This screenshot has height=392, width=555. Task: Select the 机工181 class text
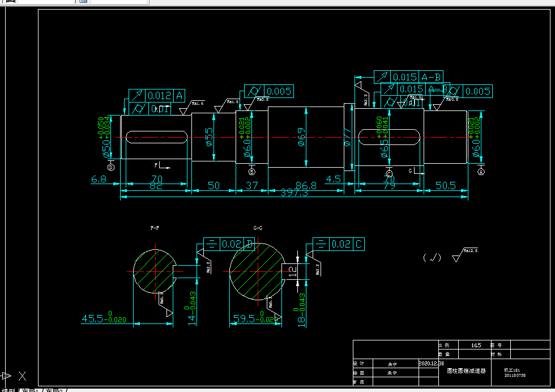pyautogui.click(x=512, y=370)
